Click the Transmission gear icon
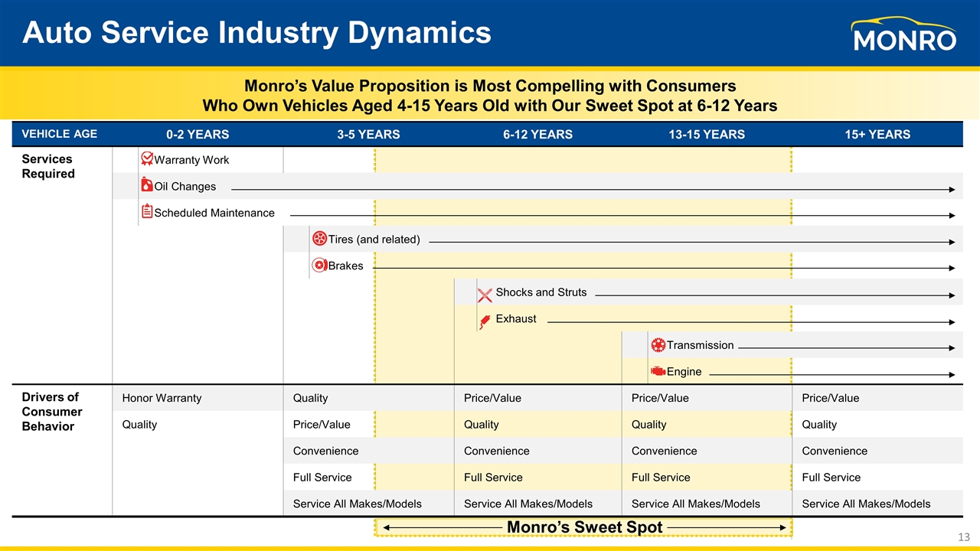 [x=658, y=345]
